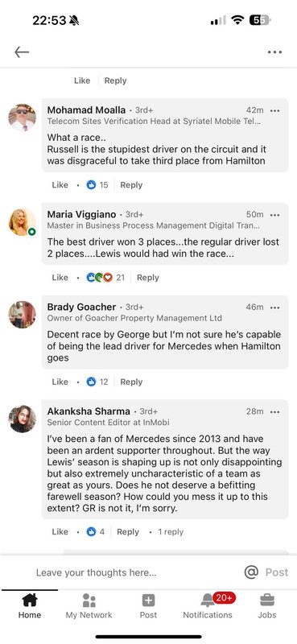
Task: Open Notifications with the 20+ badge
Action: point(208,606)
